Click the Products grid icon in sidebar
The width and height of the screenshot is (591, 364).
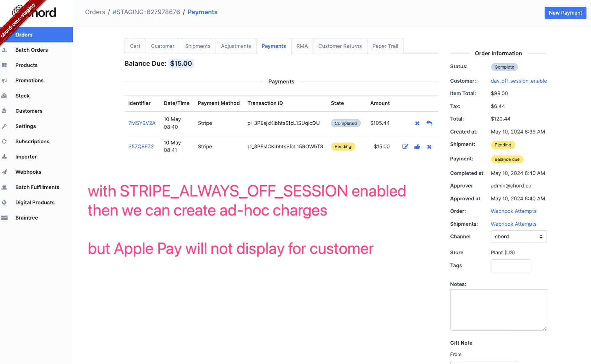tap(4, 65)
